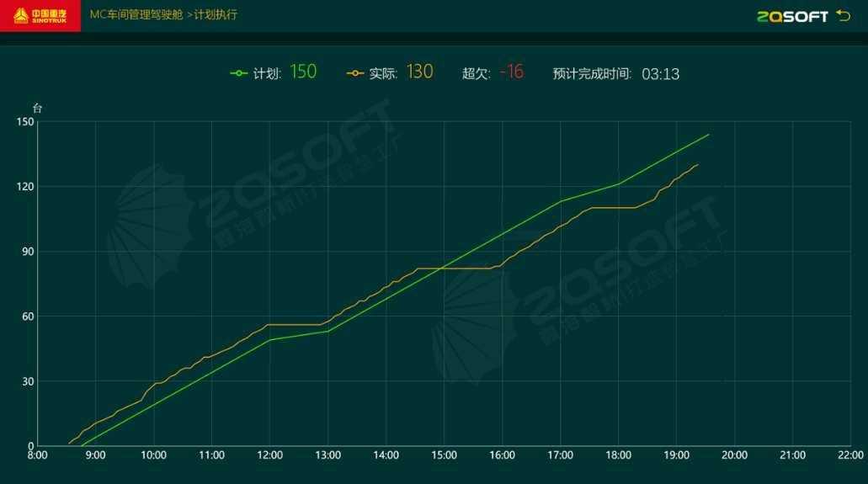This screenshot has width=868, height=484.
Task: Click the green planned value 150
Action: coord(303,72)
